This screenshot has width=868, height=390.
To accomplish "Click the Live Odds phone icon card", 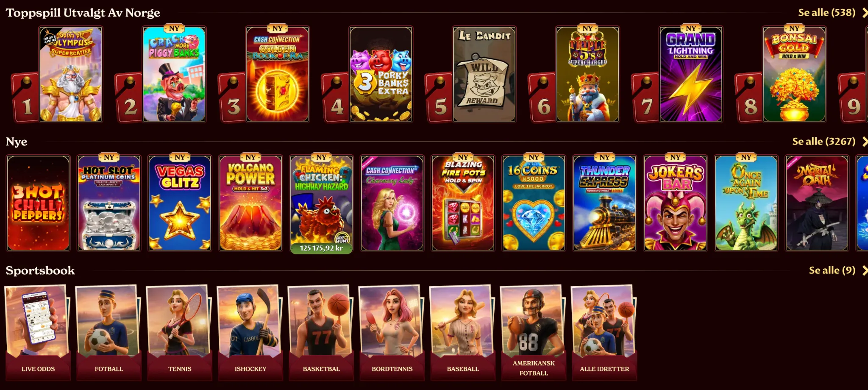I will click(37, 333).
